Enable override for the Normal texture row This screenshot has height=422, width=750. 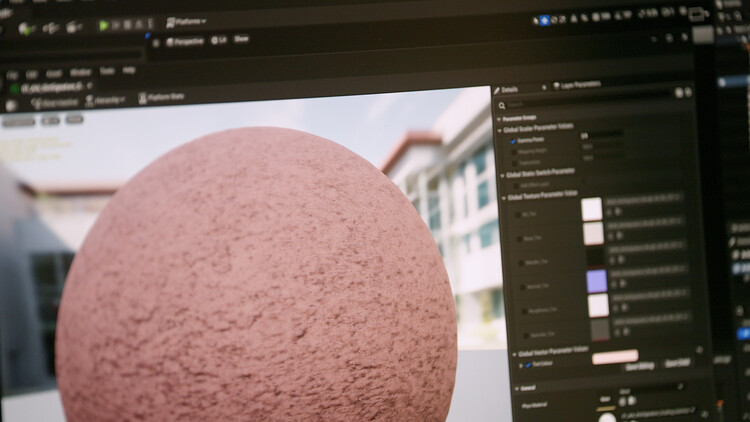523,288
